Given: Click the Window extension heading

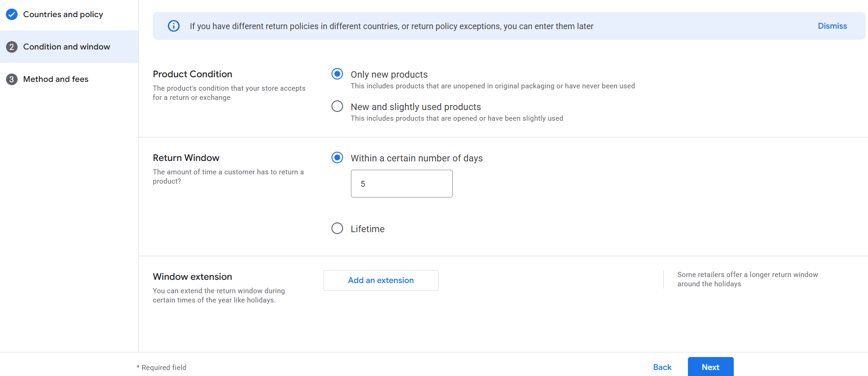Looking at the screenshot, I should 193,277.
